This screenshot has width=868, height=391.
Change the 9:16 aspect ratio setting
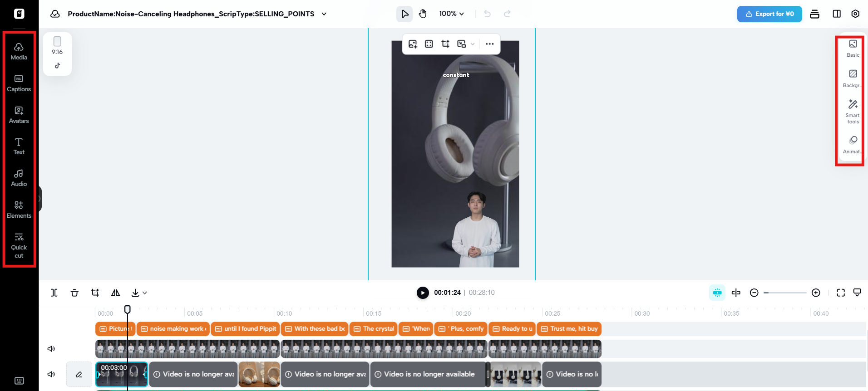tap(57, 46)
